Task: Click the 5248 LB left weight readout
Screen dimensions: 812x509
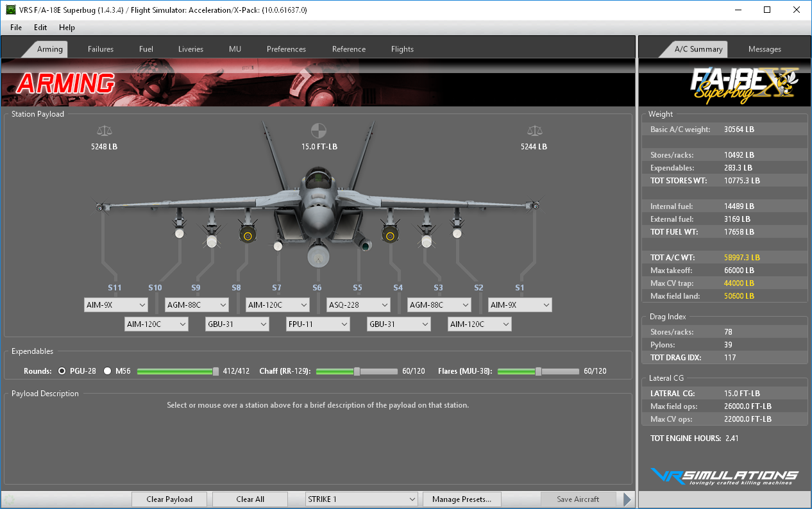Action: point(104,147)
